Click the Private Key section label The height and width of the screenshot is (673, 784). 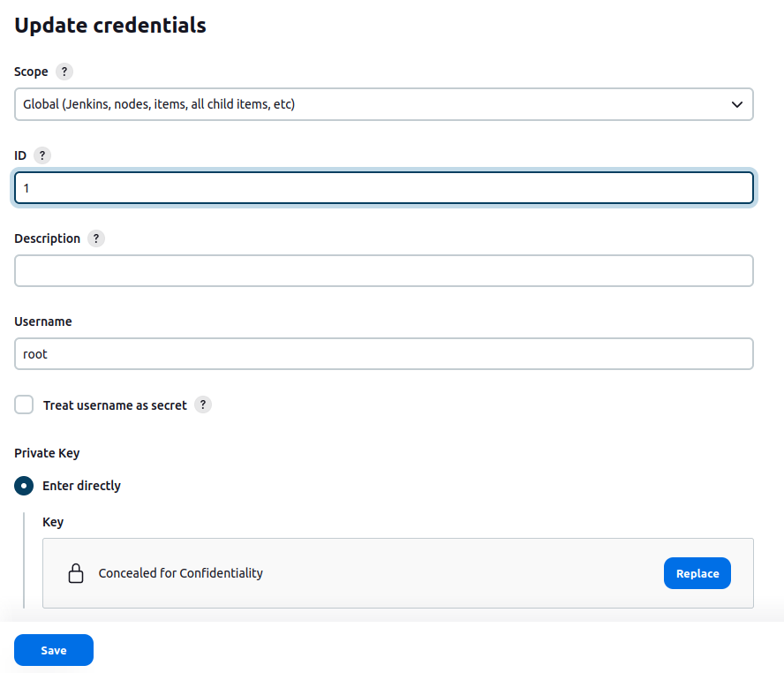pos(47,453)
